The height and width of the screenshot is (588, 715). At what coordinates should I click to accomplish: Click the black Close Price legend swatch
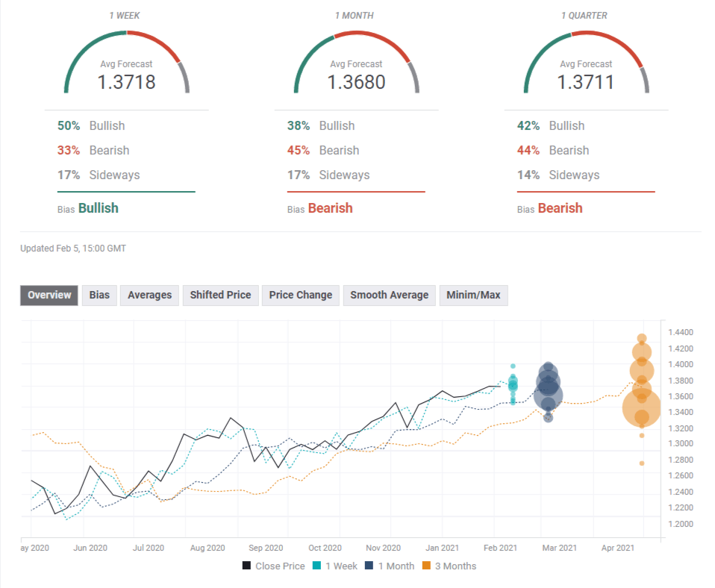click(246, 566)
